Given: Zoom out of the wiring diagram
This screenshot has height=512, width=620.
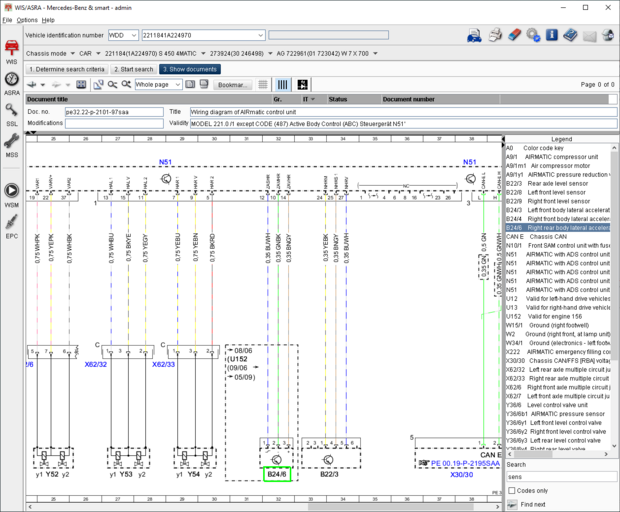Looking at the screenshot, I should (112, 85).
